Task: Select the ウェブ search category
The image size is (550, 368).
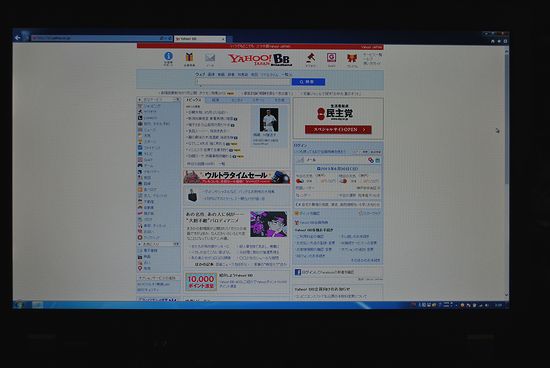Action: click(200, 74)
